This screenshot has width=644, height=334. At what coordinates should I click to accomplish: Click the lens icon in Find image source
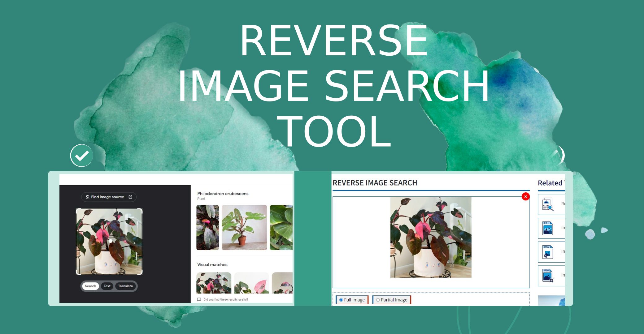coord(87,197)
